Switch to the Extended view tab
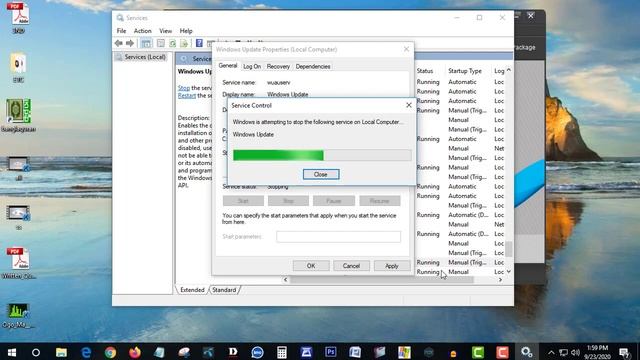Viewport: 640px width, 360px height. click(192, 290)
